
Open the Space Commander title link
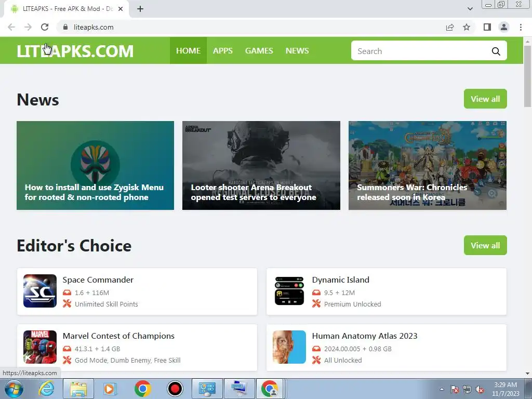point(98,280)
